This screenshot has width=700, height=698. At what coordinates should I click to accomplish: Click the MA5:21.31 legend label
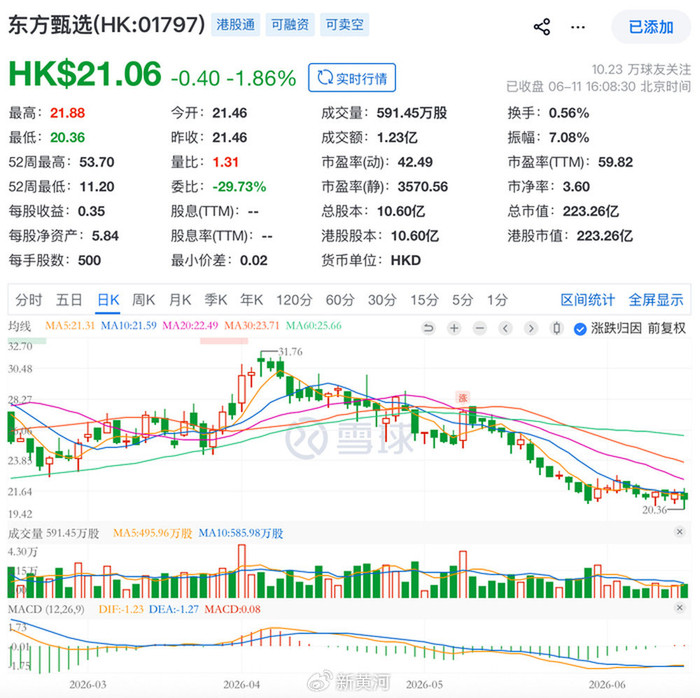tap(70, 326)
